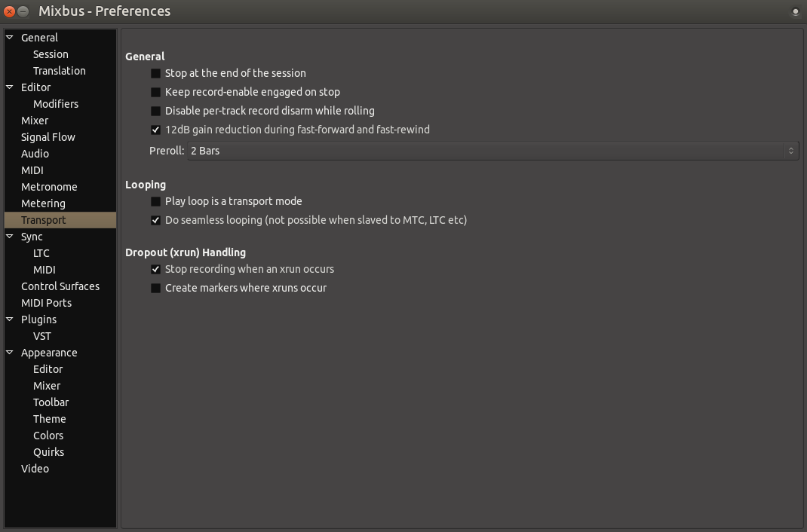Uncheck 12dB gain reduction checkbox
Image resolution: width=807 pixels, height=532 pixels.
tap(156, 130)
